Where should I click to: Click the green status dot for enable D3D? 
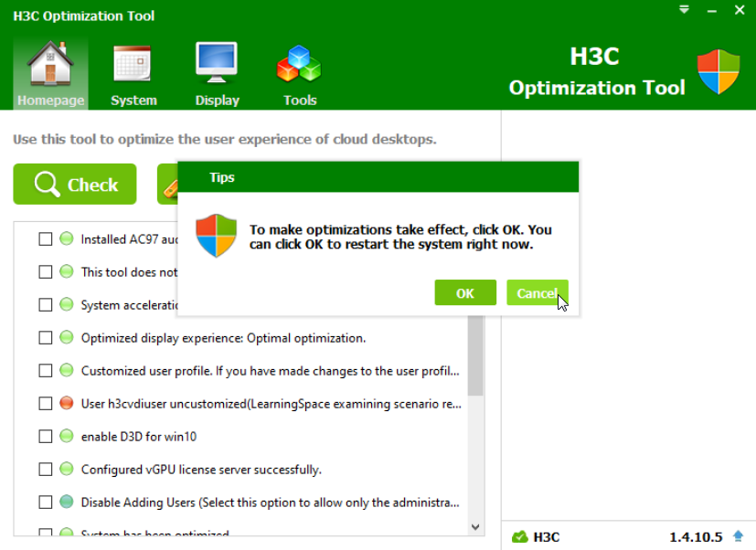point(67,436)
